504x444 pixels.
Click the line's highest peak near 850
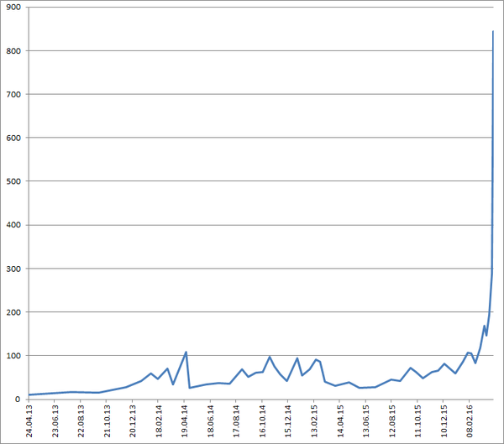click(493, 32)
